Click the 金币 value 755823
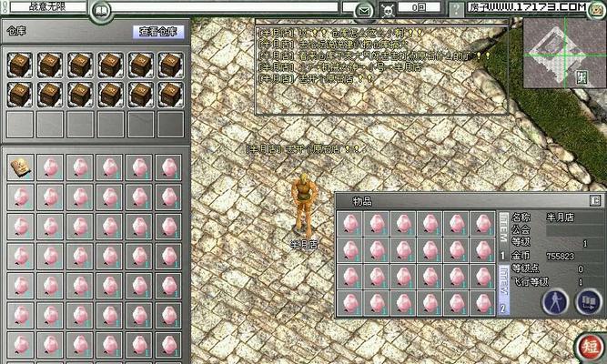This screenshot has width=607, height=364. click(561, 256)
